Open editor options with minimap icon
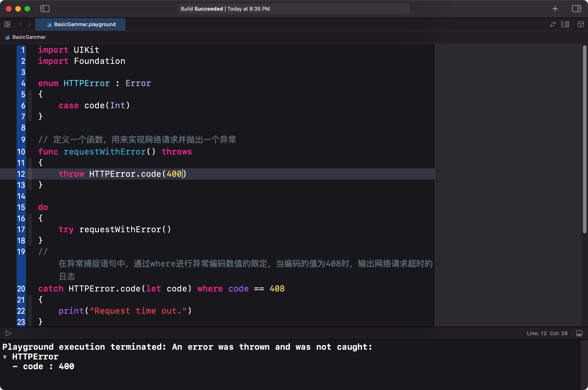The width and height of the screenshot is (588, 390). [x=565, y=24]
